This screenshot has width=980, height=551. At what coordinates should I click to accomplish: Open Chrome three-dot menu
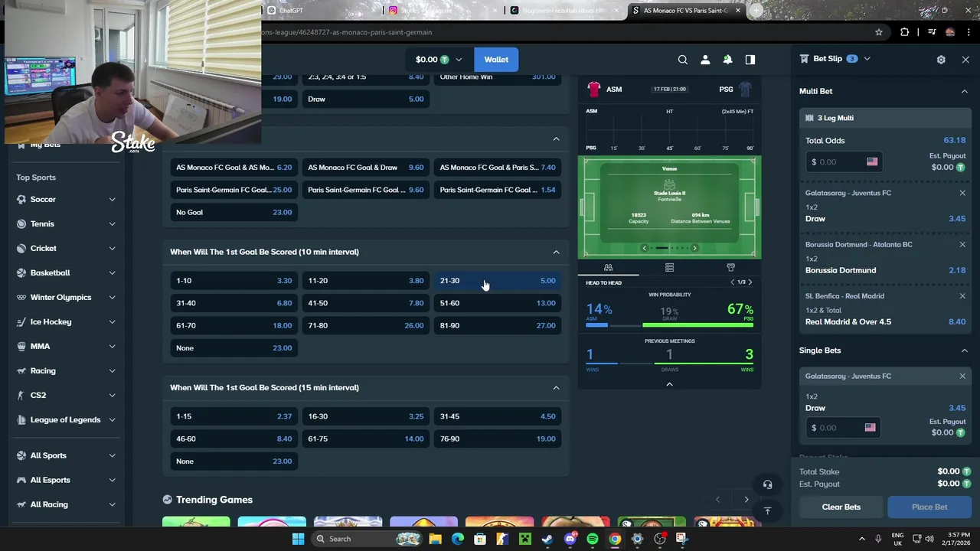[969, 32]
